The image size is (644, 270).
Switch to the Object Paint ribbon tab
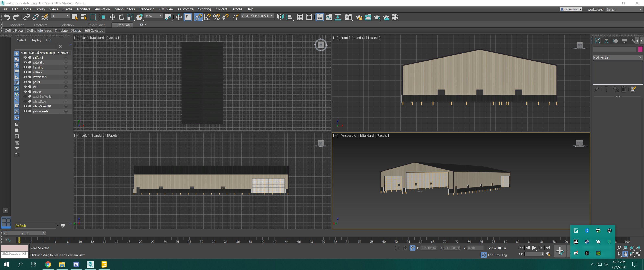95,25
